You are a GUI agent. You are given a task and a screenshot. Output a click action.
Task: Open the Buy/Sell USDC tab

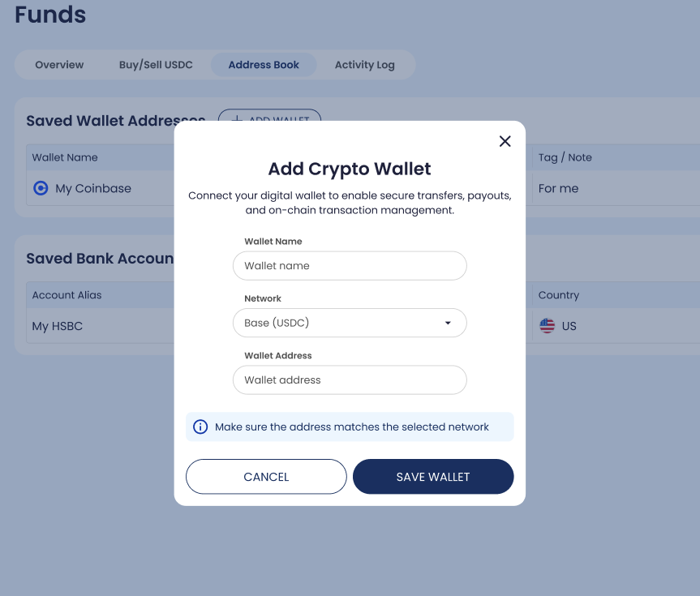pos(156,65)
